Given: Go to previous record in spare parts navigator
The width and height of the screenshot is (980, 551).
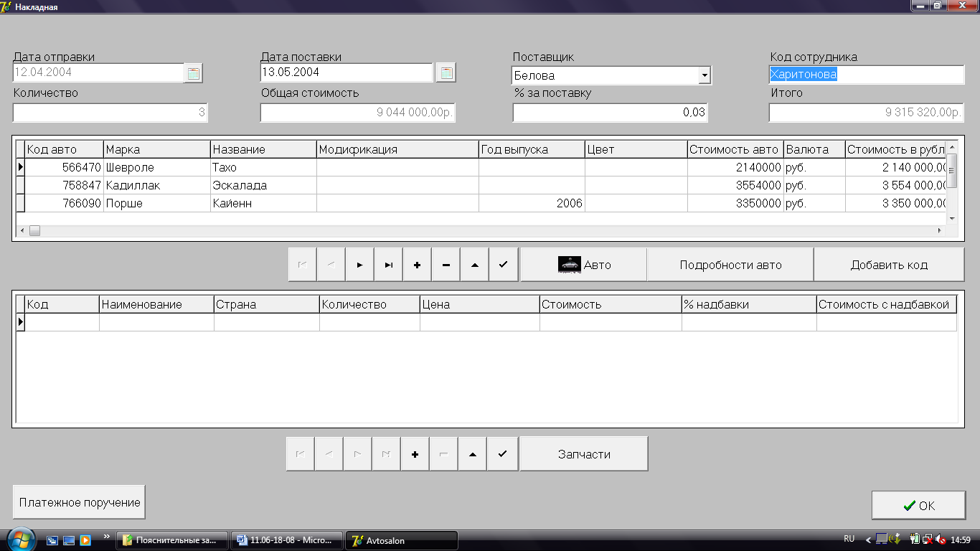Looking at the screenshot, I should pos(329,453).
